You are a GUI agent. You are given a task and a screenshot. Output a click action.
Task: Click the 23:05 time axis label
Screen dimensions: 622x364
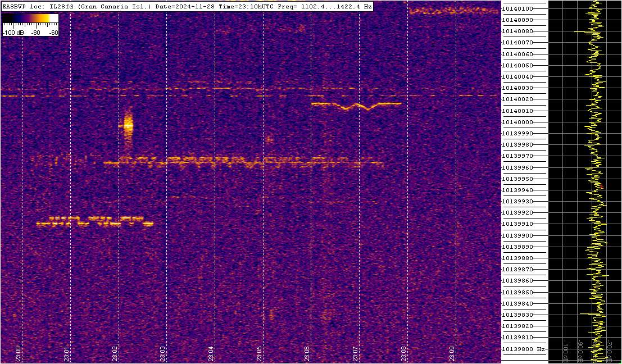[259, 354]
